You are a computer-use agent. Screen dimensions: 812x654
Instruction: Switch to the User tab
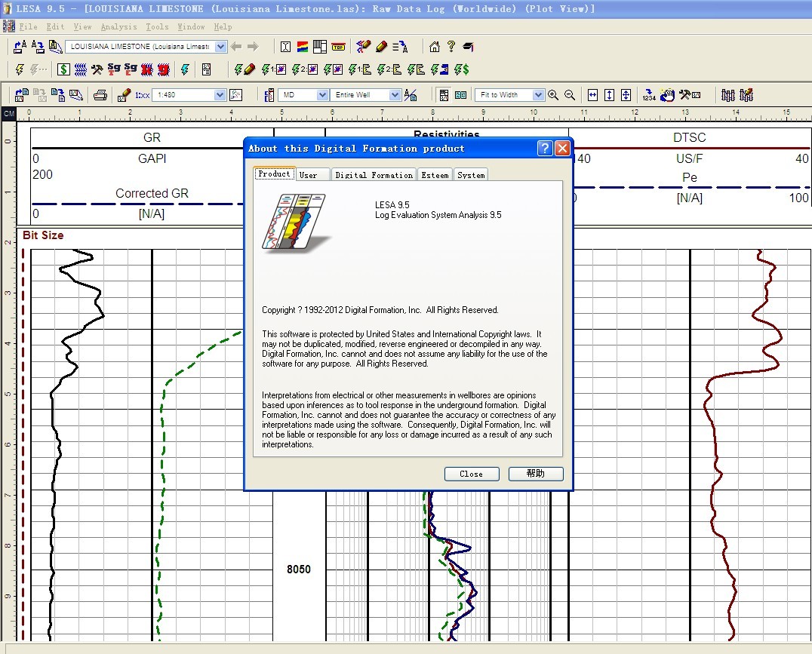tap(312, 175)
